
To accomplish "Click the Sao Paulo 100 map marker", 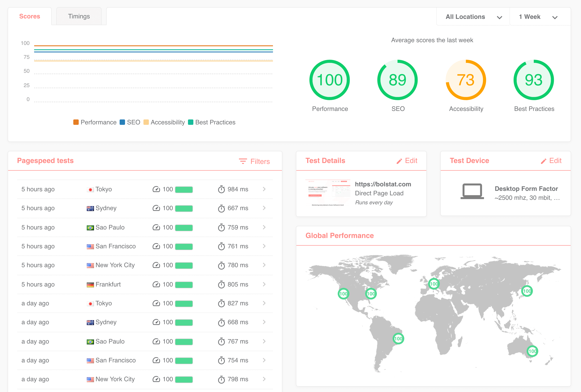I will coord(398,339).
